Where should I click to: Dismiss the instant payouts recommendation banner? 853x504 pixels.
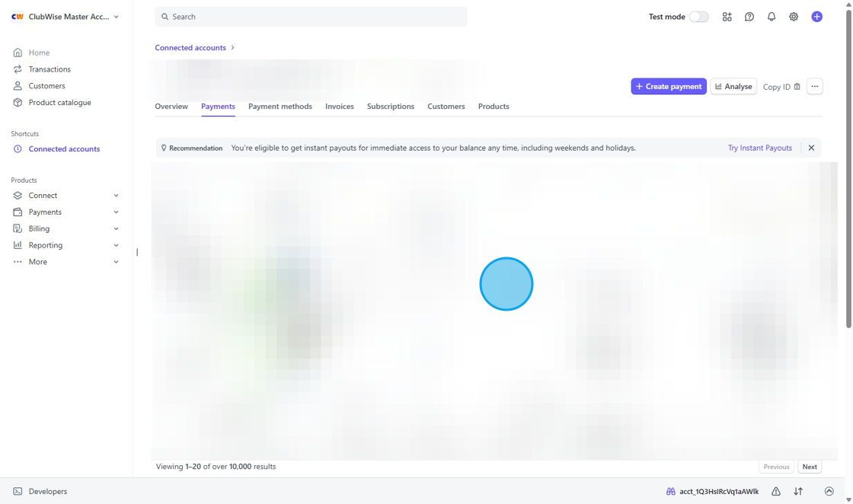811,148
